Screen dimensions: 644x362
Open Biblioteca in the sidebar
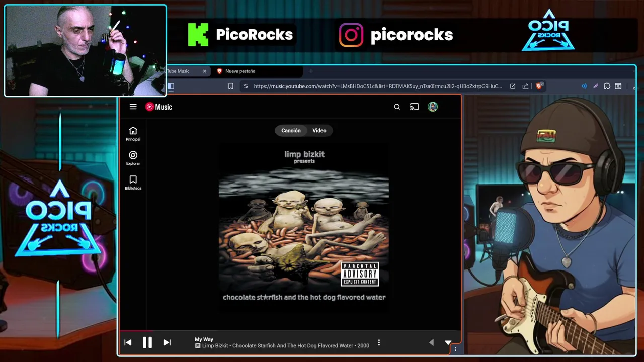point(133,183)
